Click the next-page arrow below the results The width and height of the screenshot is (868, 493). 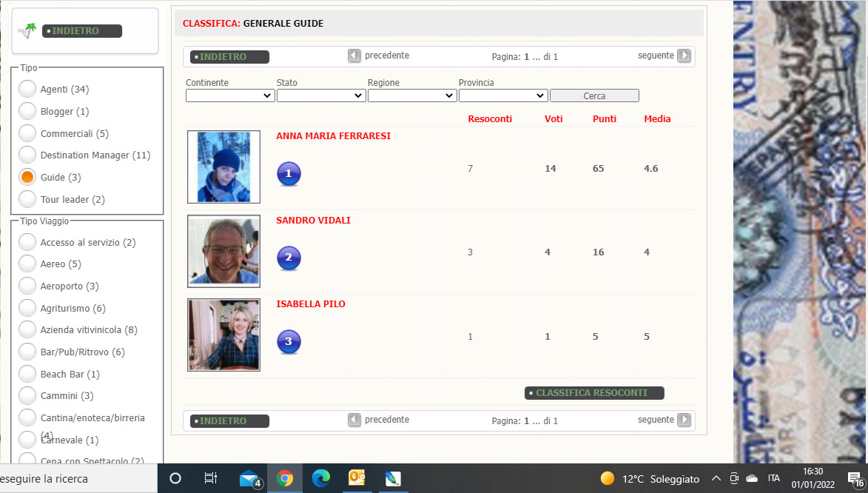point(684,420)
